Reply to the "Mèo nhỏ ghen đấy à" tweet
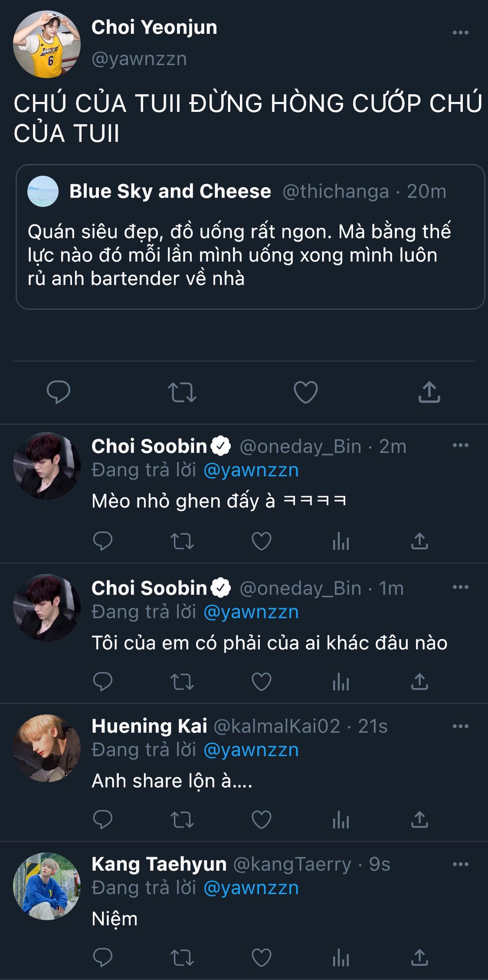 (x=103, y=541)
